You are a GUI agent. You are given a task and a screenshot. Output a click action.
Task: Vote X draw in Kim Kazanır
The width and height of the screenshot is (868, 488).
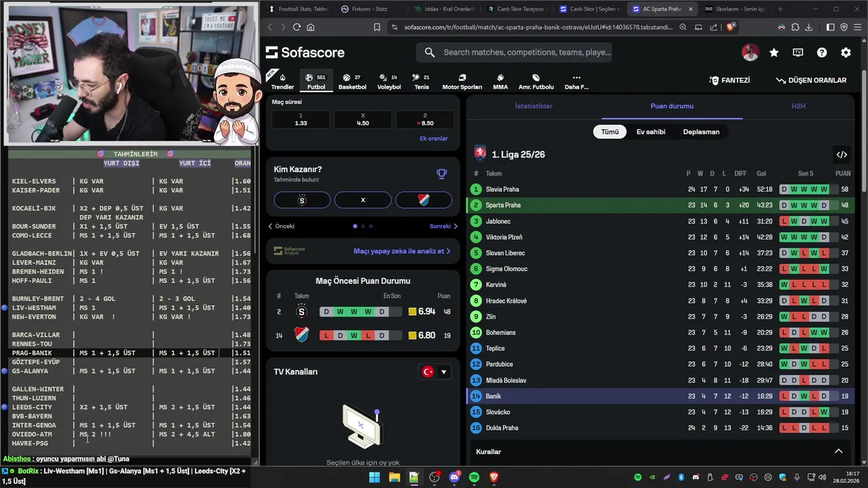(x=363, y=200)
